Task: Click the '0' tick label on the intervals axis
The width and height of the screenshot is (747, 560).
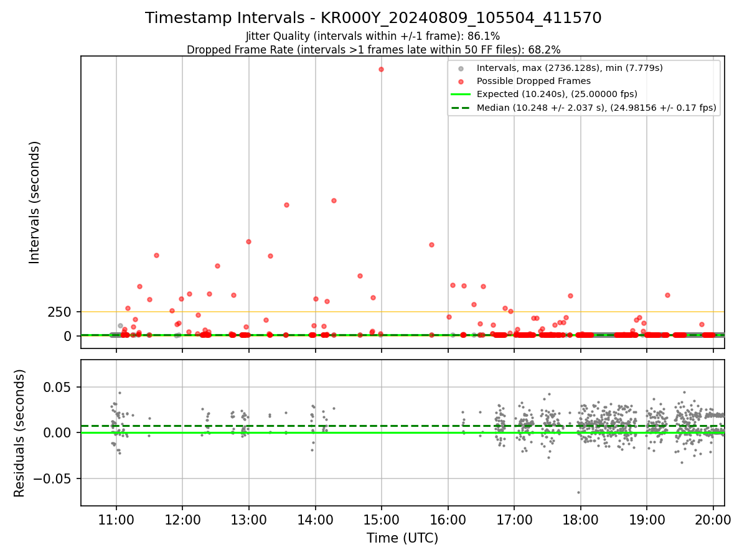Action: pos(68,336)
